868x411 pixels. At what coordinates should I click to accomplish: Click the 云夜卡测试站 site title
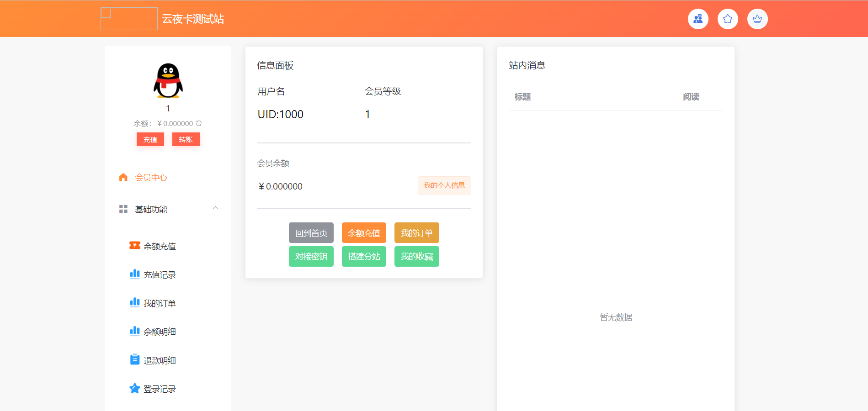[x=193, y=19]
